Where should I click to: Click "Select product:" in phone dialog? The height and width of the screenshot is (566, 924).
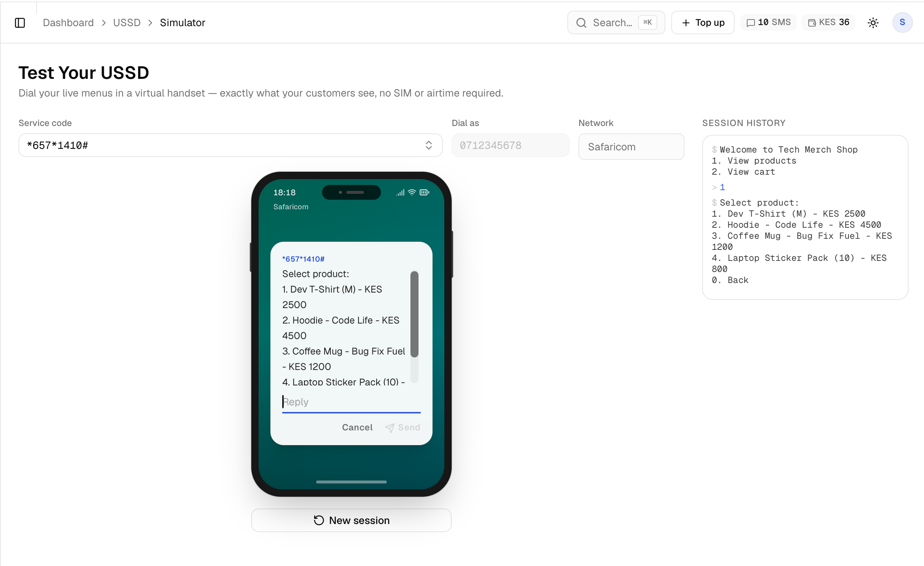click(x=315, y=274)
